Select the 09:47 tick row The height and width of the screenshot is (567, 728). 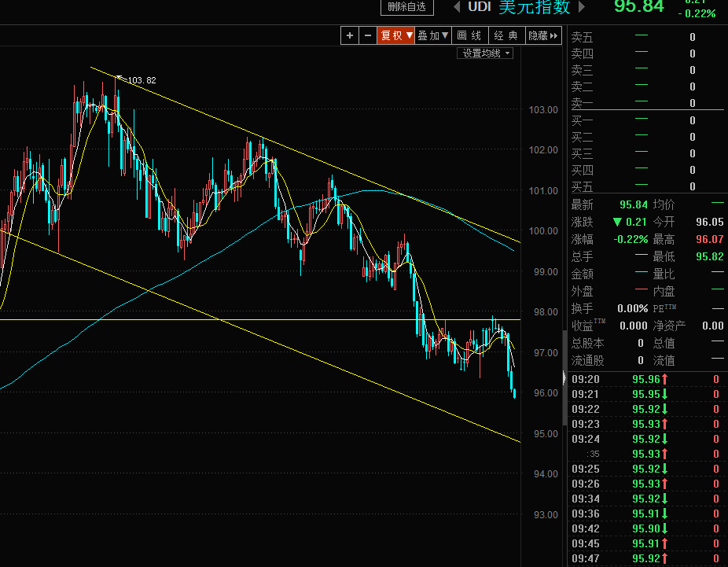coord(645,558)
